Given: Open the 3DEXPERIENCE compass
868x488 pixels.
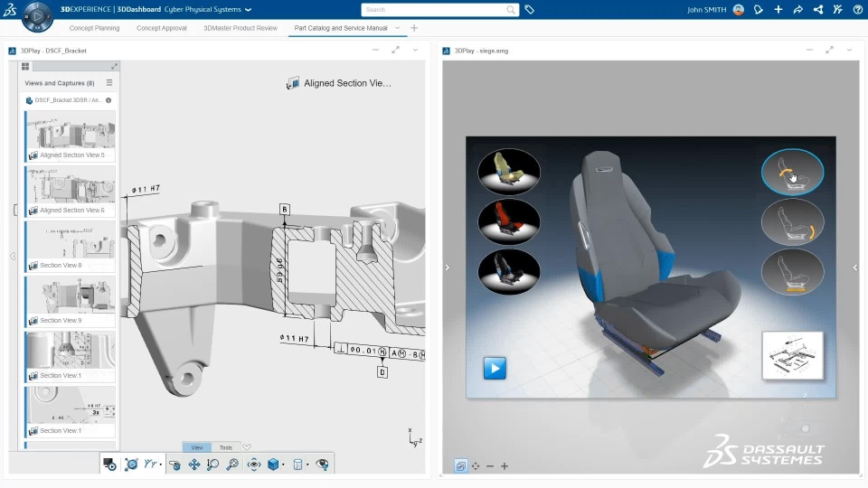Looking at the screenshot, I should [38, 16].
